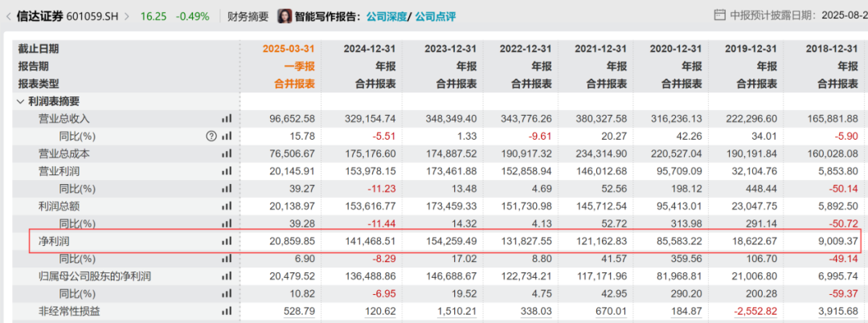Open chart icon for 营业总成本 row

[227, 153]
